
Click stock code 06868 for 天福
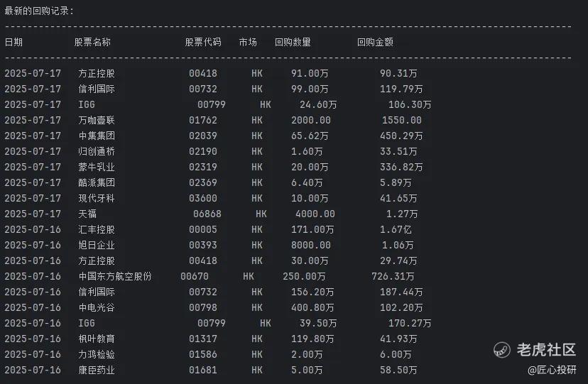207,214
